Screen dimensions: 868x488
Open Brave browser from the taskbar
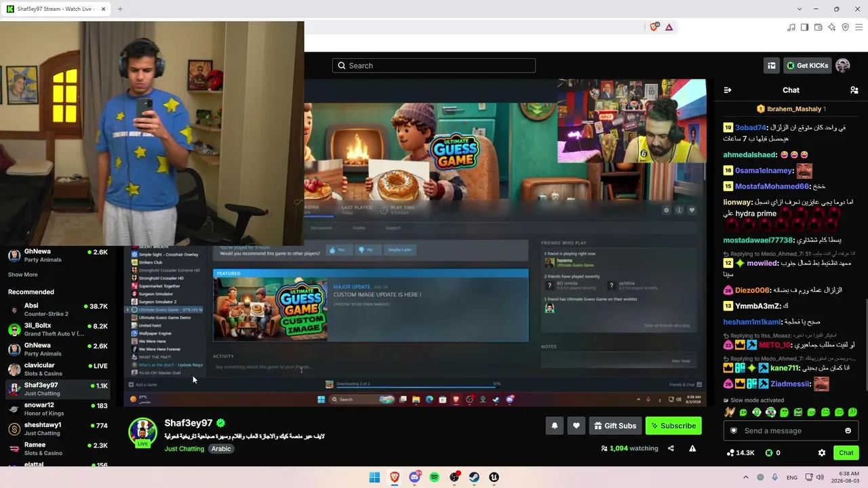[x=395, y=477]
